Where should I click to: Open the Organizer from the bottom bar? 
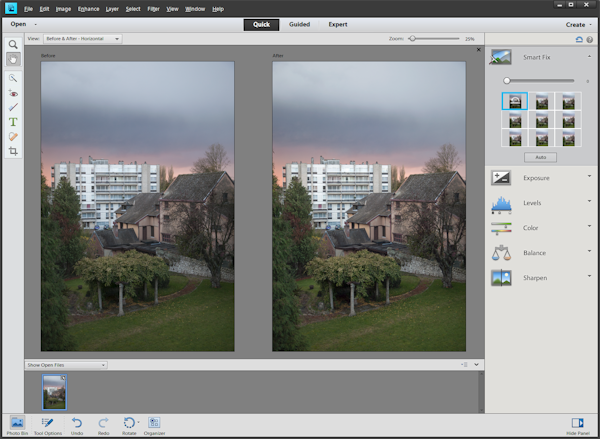[155, 425]
